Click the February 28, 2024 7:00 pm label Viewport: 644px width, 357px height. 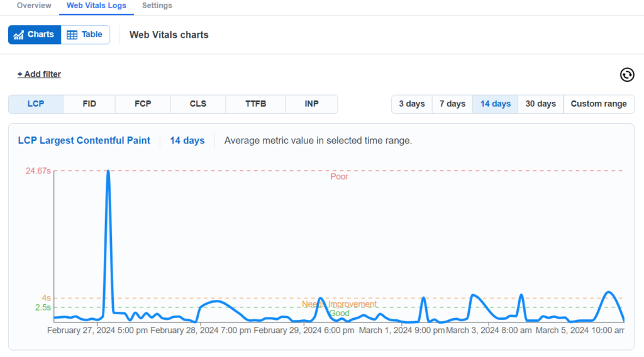point(201,331)
